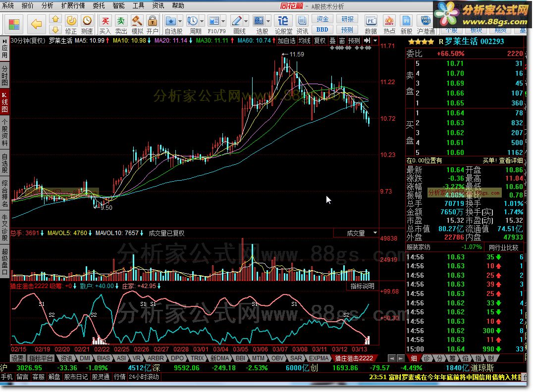Screen dimensions: 533x392
Task: Toggle 加自选 add to watchlist
Action: tap(286, 41)
